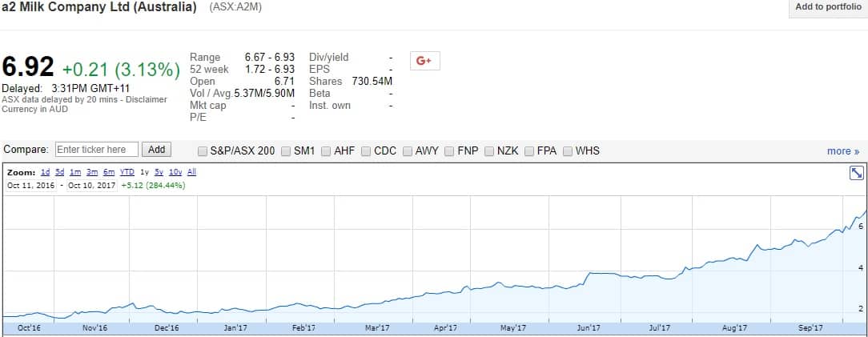Select 6m zoom range
The width and height of the screenshot is (868, 337).
(x=108, y=172)
